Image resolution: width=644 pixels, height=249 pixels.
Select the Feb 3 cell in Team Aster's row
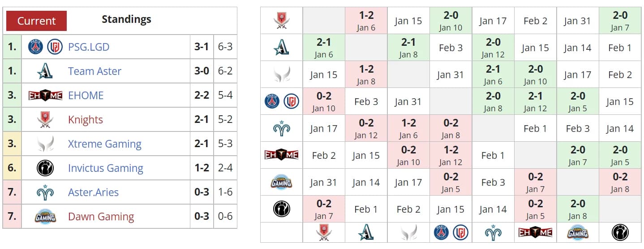451,48
